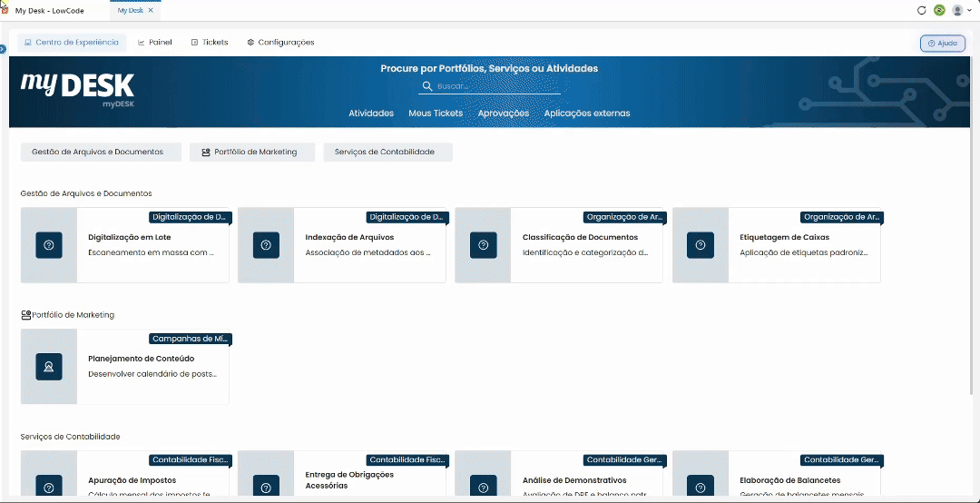Filter by Portfólio de Marketing button

pyautogui.click(x=252, y=152)
